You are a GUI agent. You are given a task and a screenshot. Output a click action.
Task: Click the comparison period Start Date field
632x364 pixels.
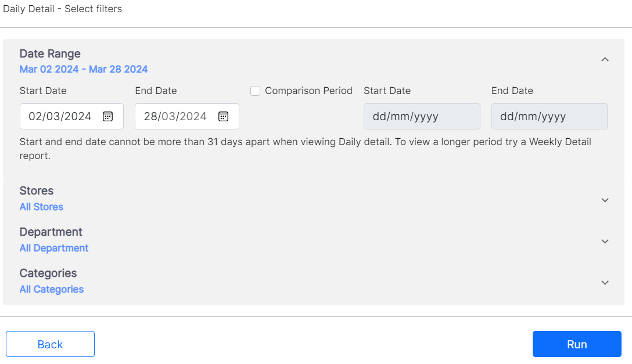pyautogui.click(x=422, y=116)
